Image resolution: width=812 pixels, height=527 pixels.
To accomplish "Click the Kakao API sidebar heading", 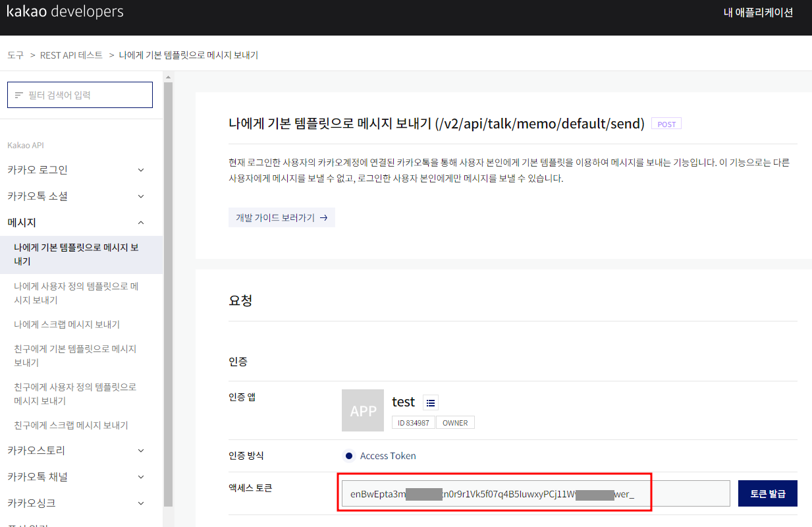I will coord(26,145).
